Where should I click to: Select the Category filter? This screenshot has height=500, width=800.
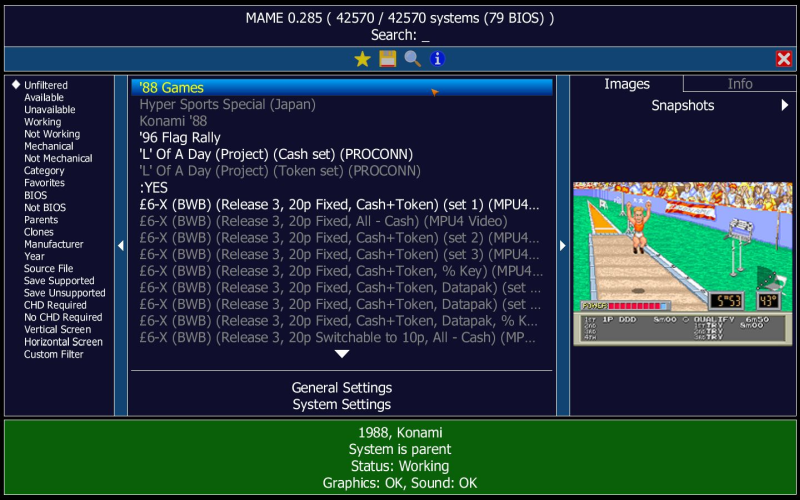tap(44, 171)
